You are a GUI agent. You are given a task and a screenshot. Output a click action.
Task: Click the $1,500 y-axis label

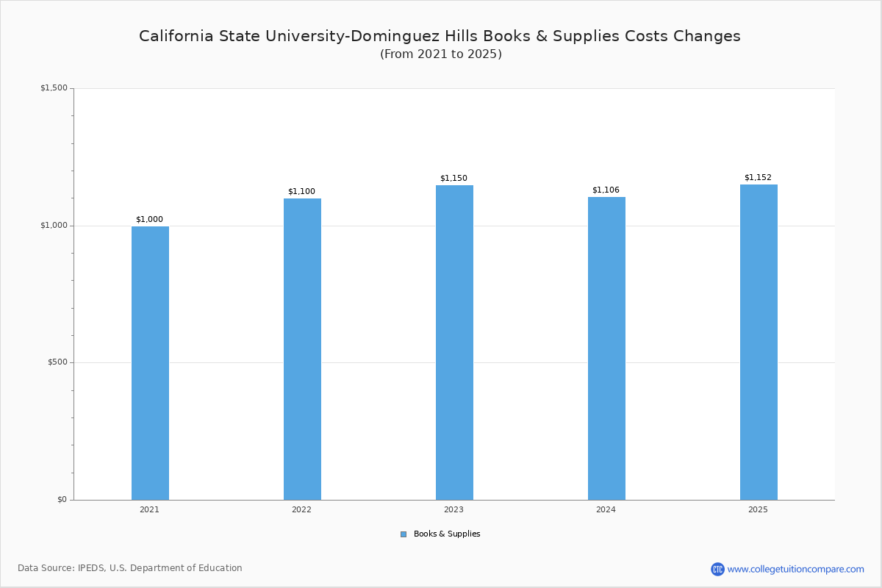pyautogui.click(x=54, y=88)
